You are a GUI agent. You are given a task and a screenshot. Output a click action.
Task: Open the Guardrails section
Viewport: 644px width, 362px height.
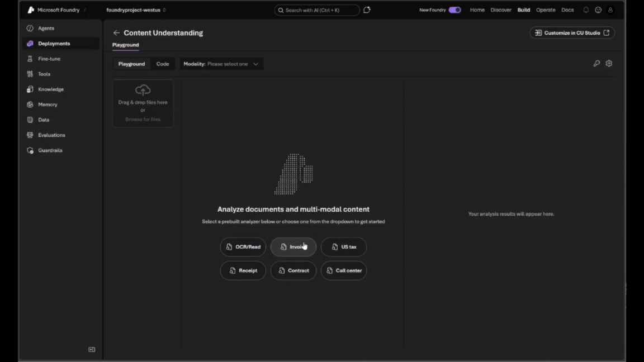click(61, 150)
